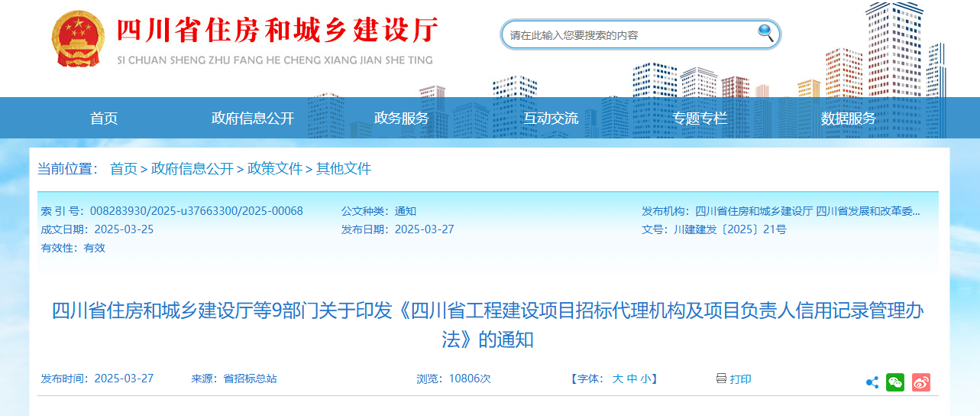Click the printer icon

[721, 379]
